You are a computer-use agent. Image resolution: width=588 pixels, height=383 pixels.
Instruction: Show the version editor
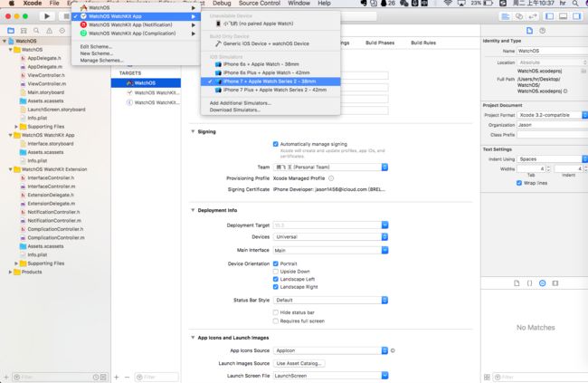click(533, 16)
